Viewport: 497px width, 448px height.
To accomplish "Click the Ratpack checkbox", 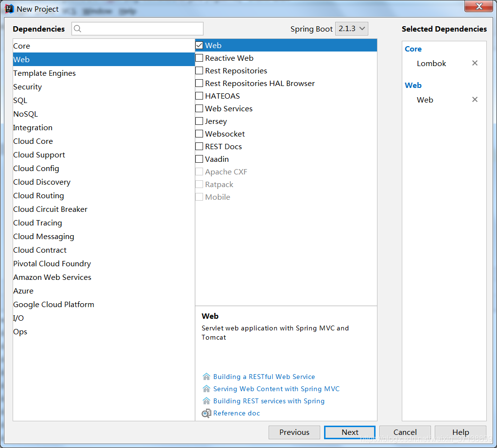I will pyautogui.click(x=199, y=184).
